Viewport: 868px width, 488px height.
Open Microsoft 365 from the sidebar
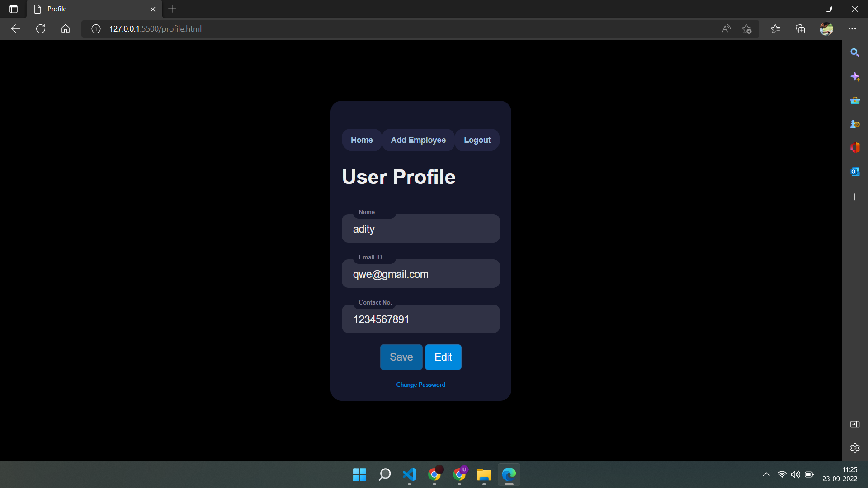coord(855,147)
